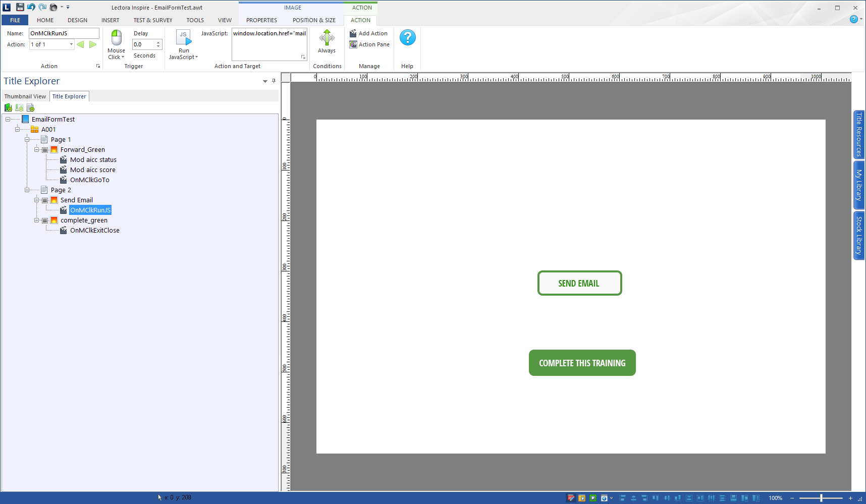
Task: Click the center horizontally icon in status bar
Action: 634,498
